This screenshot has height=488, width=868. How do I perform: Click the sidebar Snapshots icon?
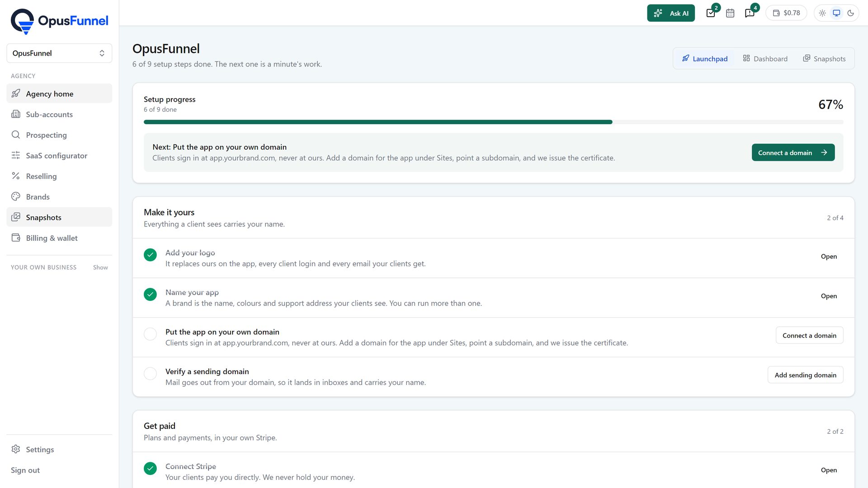pyautogui.click(x=16, y=217)
